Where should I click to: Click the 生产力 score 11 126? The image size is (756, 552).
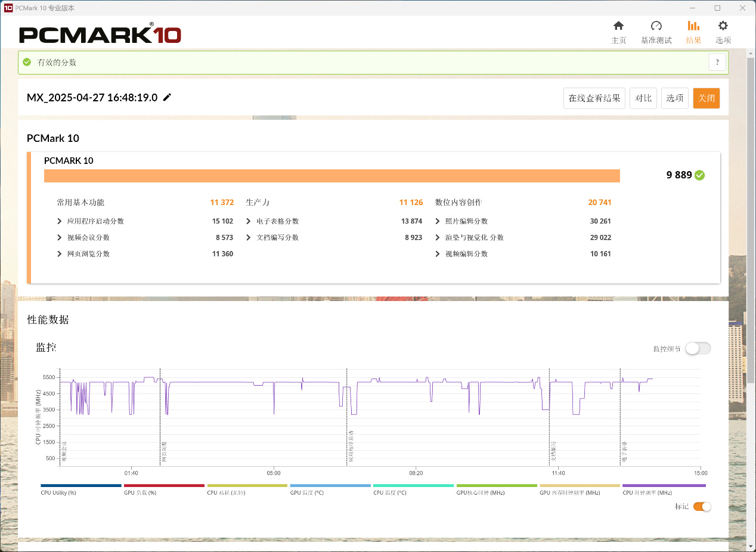click(411, 203)
